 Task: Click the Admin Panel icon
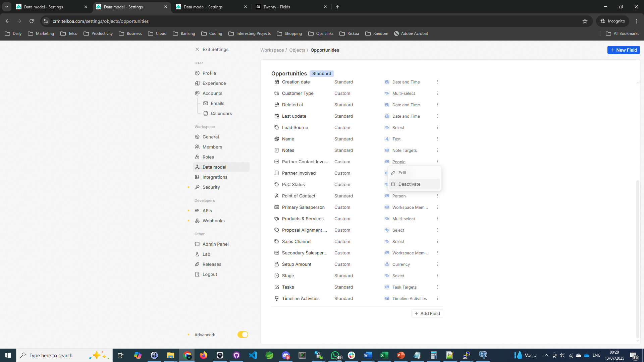(x=197, y=244)
